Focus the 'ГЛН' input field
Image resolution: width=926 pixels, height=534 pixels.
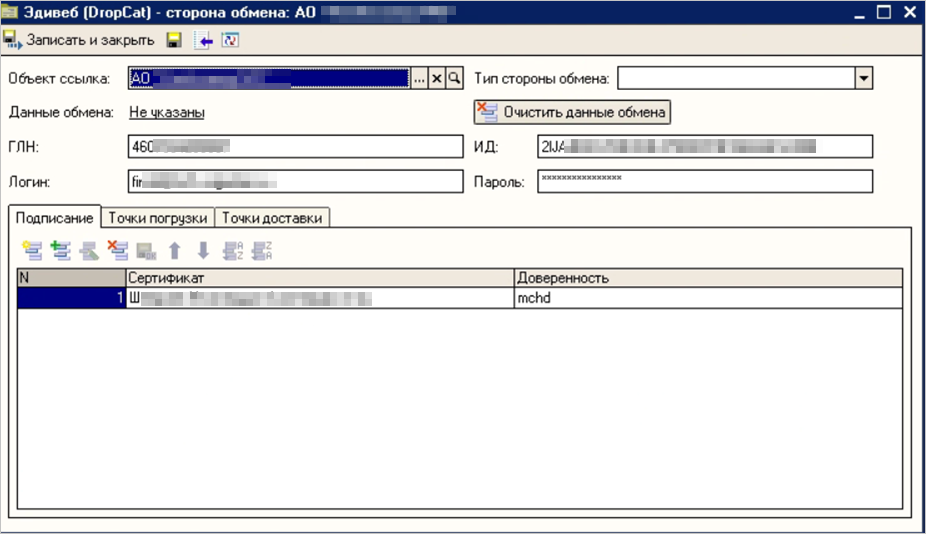point(295,146)
